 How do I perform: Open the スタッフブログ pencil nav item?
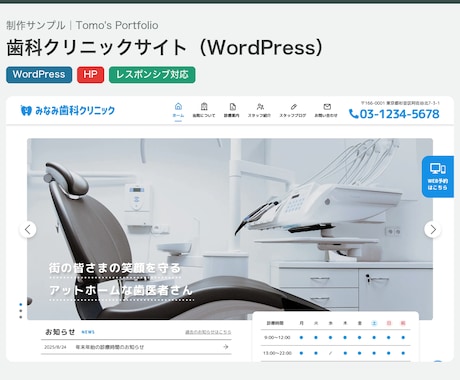pyautogui.click(x=293, y=111)
